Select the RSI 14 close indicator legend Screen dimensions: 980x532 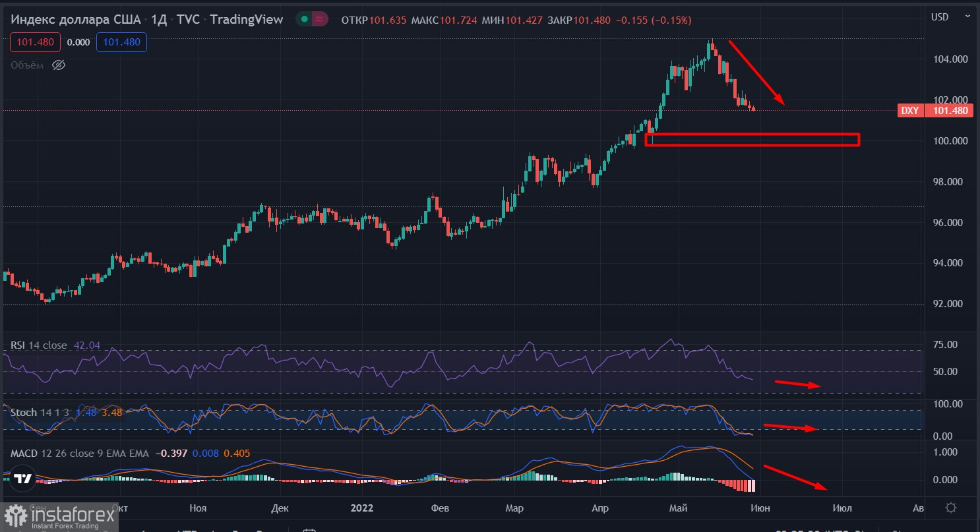(39, 345)
